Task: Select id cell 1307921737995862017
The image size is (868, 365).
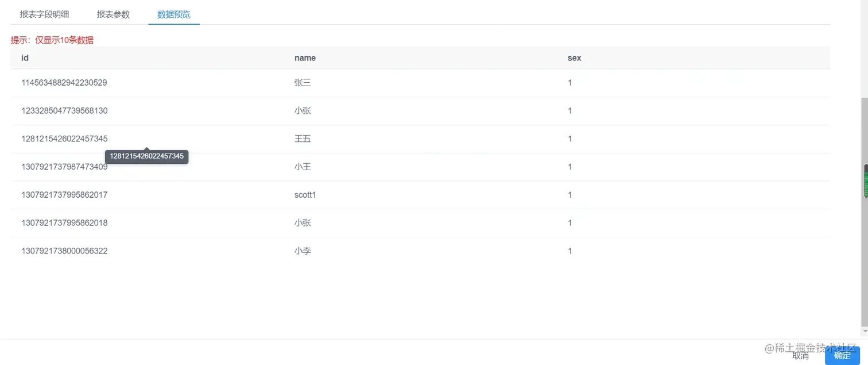Action: [64, 195]
